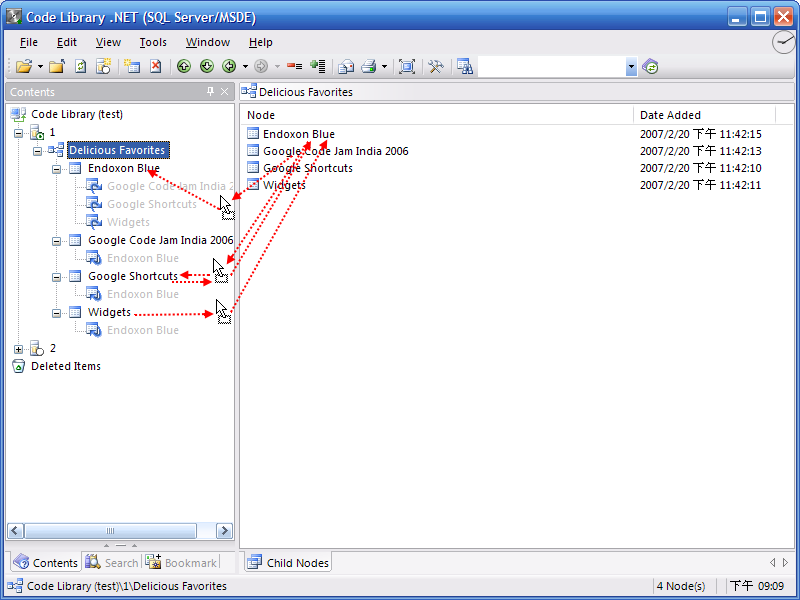This screenshot has height=600, width=800.
Task: Select the Widgets node in the tree
Action: click(109, 312)
